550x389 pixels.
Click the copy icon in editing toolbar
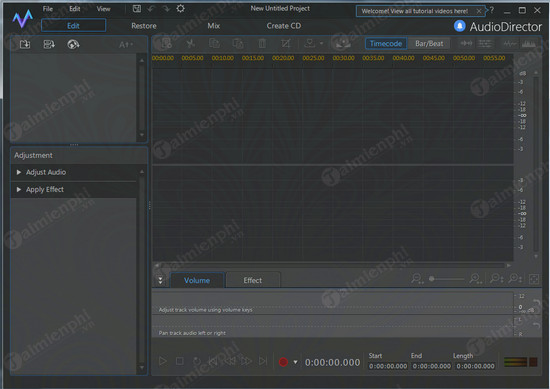pyautogui.click(x=214, y=43)
